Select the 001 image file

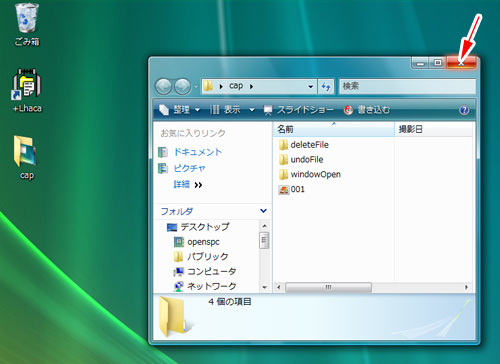[292, 189]
